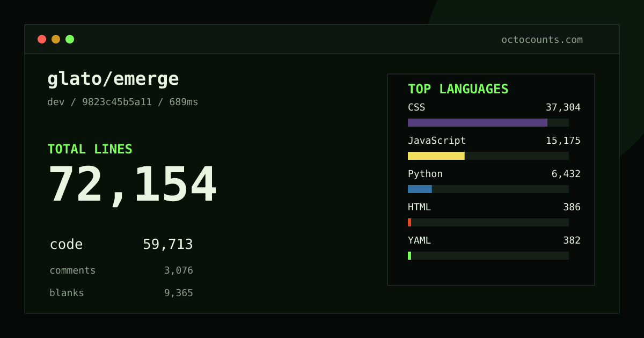644x338 pixels.
Task: Click the purple CSS progress bar
Action: (x=478, y=122)
